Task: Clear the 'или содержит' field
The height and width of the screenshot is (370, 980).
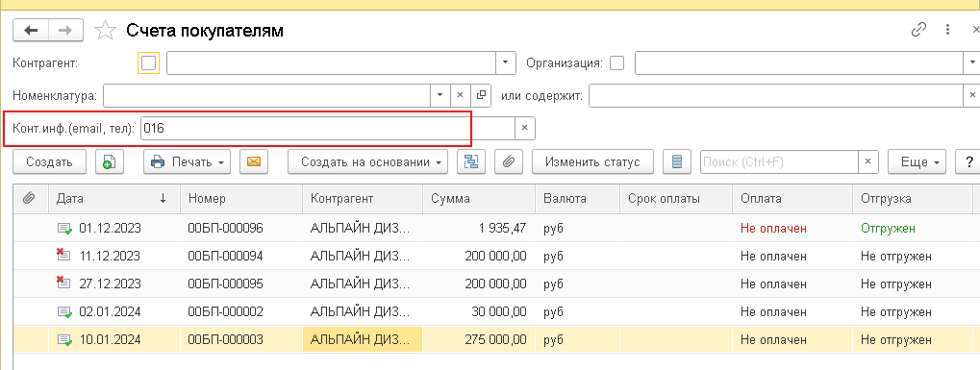Action: (972, 96)
